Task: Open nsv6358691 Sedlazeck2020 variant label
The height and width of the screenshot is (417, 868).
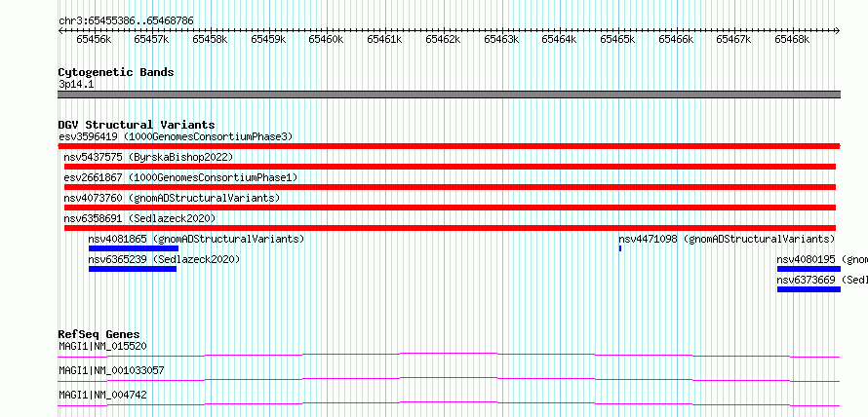Action: [x=139, y=218]
